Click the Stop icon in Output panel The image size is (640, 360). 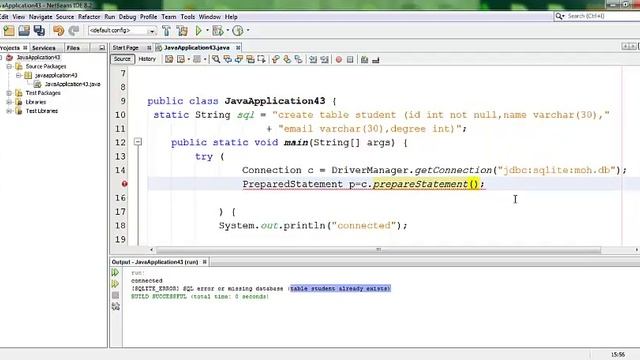point(116,295)
